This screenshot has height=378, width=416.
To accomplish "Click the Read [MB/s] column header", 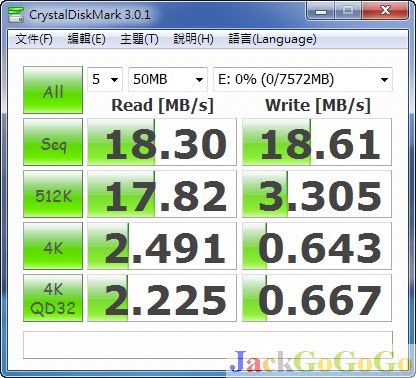I will click(162, 105).
